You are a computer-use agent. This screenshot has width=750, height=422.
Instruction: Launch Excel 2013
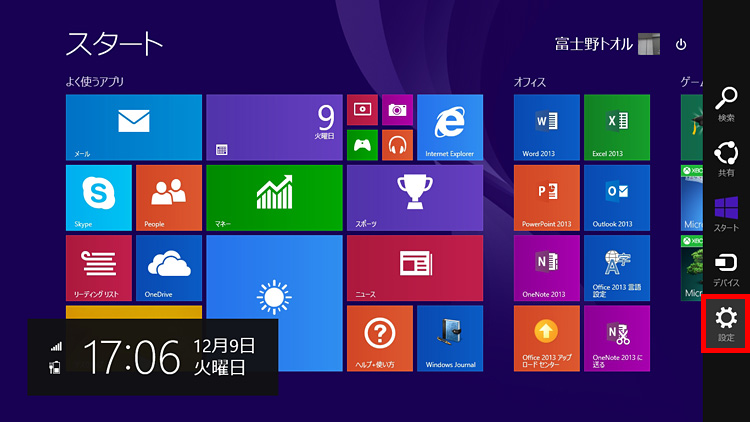click(617, 127)
